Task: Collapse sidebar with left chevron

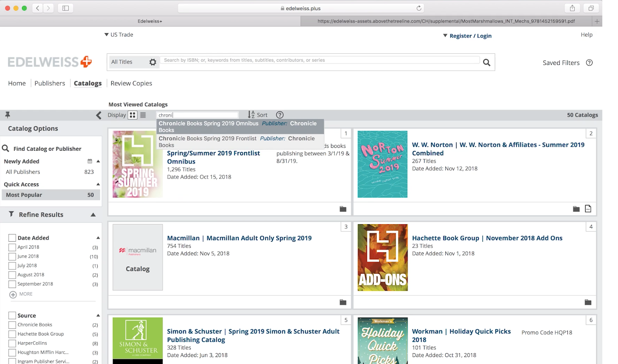Action: click(98, 115)
